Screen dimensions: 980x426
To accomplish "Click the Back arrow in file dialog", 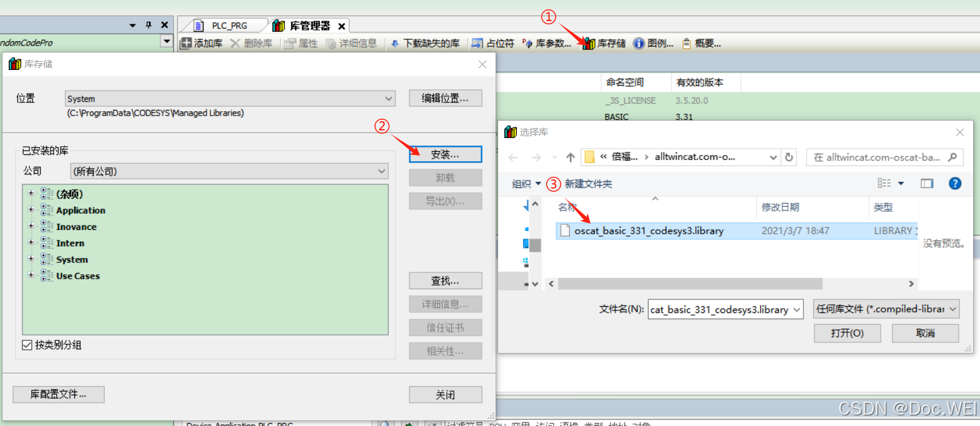I will [x=513, y=157].
